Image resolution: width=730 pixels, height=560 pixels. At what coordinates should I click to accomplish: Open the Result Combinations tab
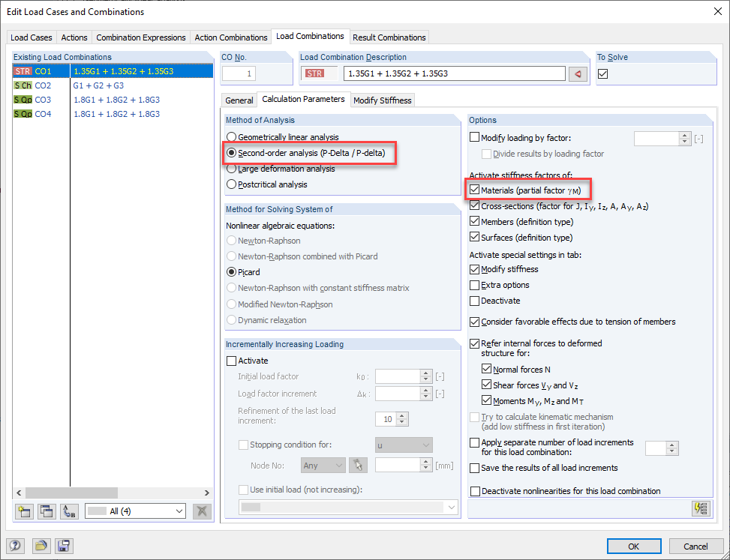point(389,37)
